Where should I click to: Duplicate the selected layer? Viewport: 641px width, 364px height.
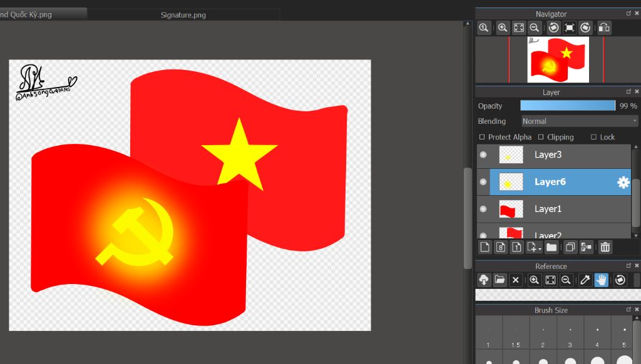[x=570, y=247]
